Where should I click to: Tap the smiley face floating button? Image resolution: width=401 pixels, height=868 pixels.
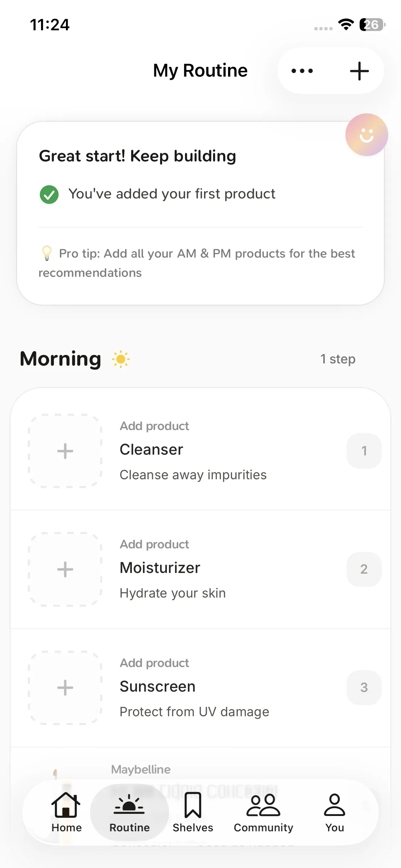point(366,135)
